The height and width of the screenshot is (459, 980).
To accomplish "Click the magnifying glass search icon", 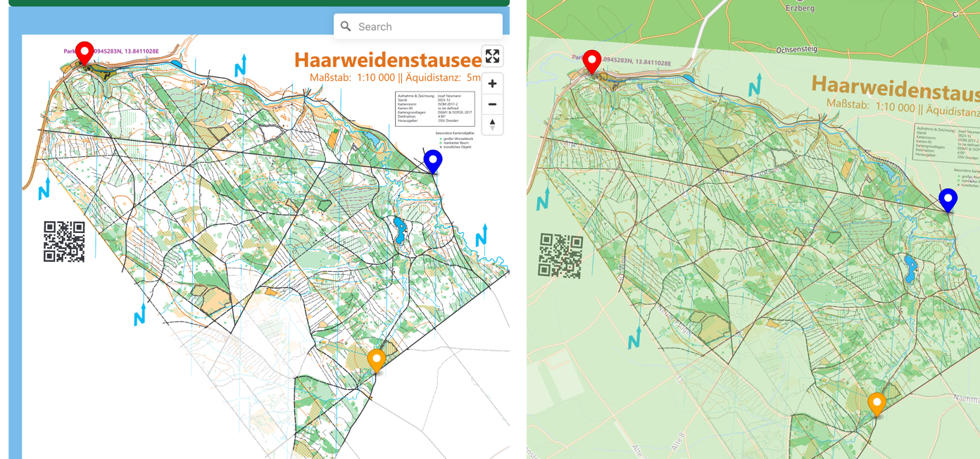I will [x=346, y=27].
